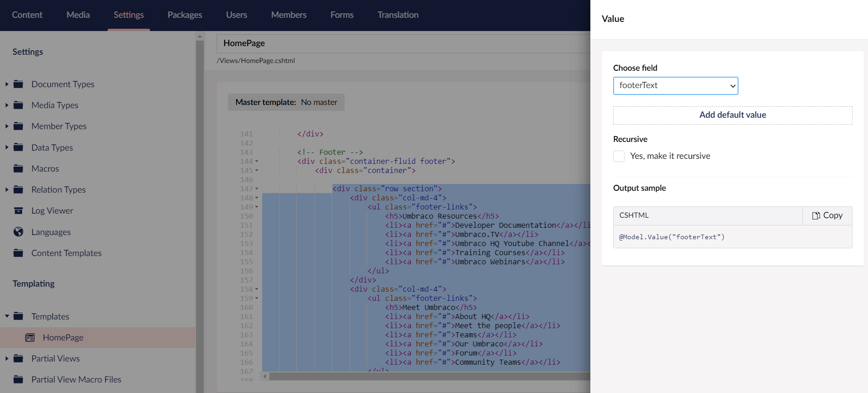The width and height of the screenshot is (868, 393).
Task: Click the HomePage template name field
Action: tap(403, 43)
